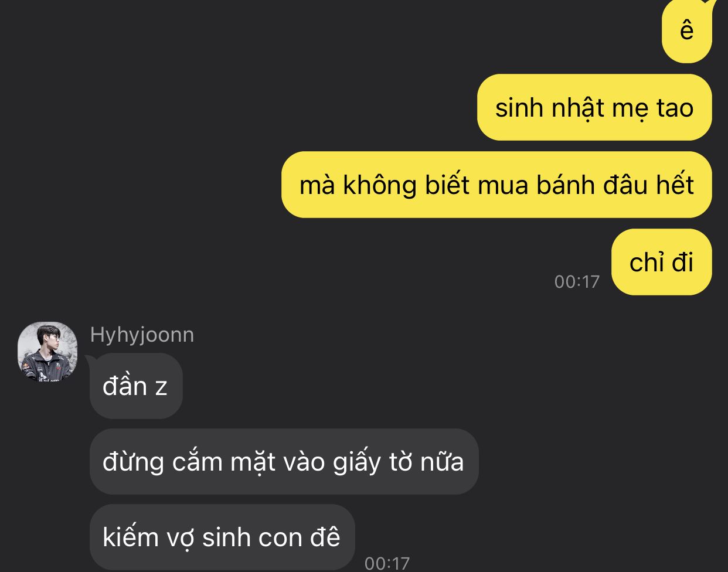Open Hyhyjoonn's profile avatar picture
This screenshot has width=728, height=572.
[47, 352]
